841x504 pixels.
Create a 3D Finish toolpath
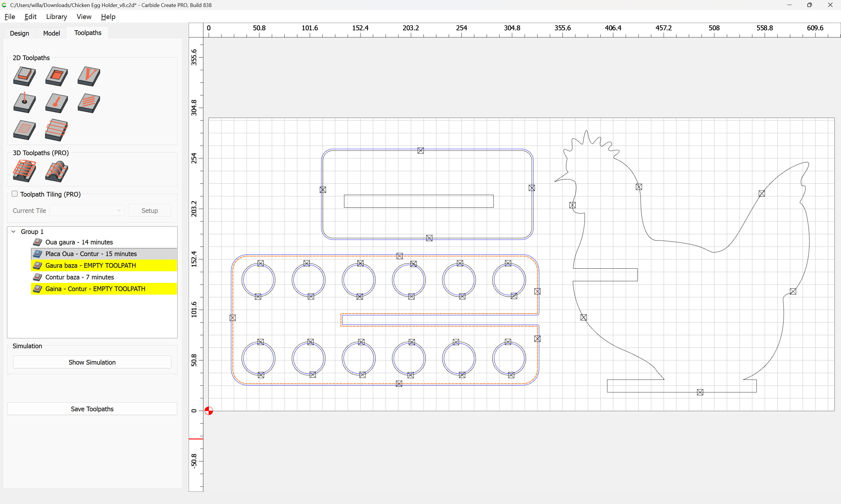[56, 171]
